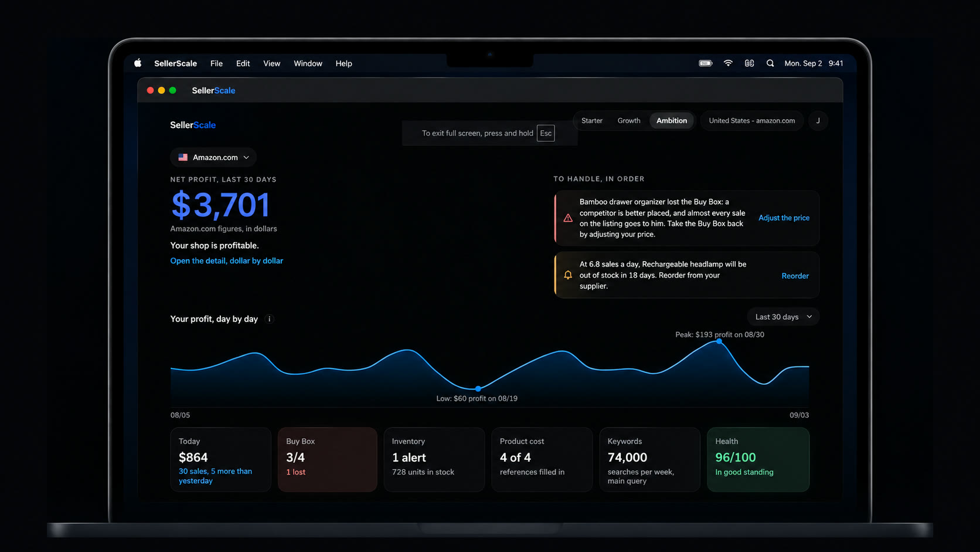Open the J user avatar
The height and width of the screenshot is (552, 980).
818,121
